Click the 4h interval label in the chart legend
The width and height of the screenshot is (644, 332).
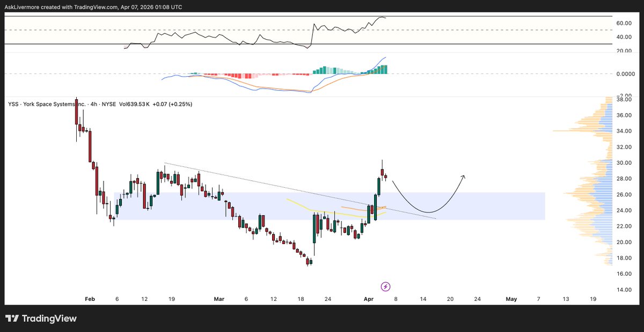95,104
